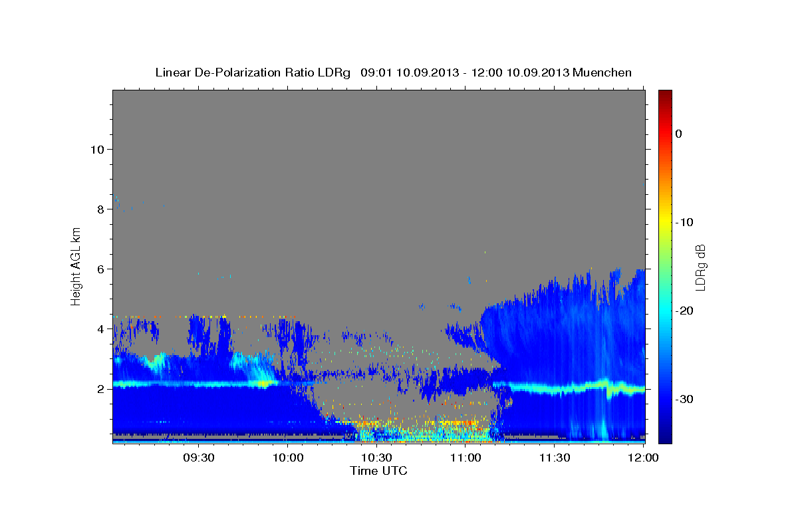Click the 'Time UTC' axis label

click(378, 471)
